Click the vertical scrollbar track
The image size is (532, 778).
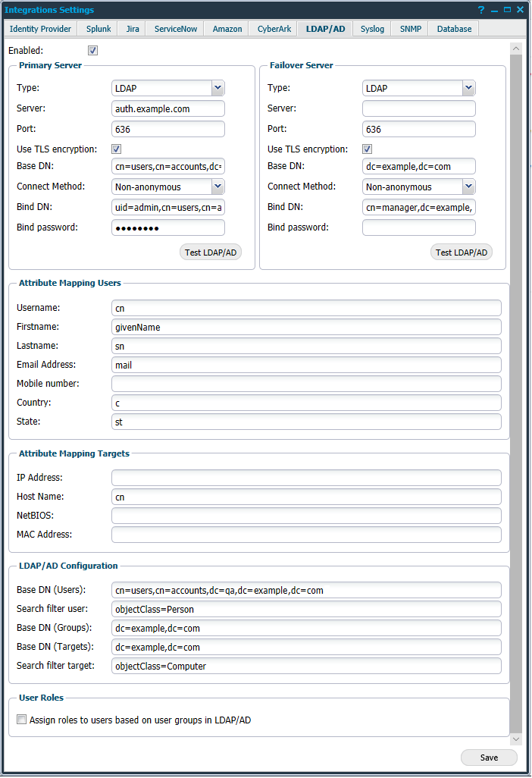pyautogui.click(x=516, y=379)
